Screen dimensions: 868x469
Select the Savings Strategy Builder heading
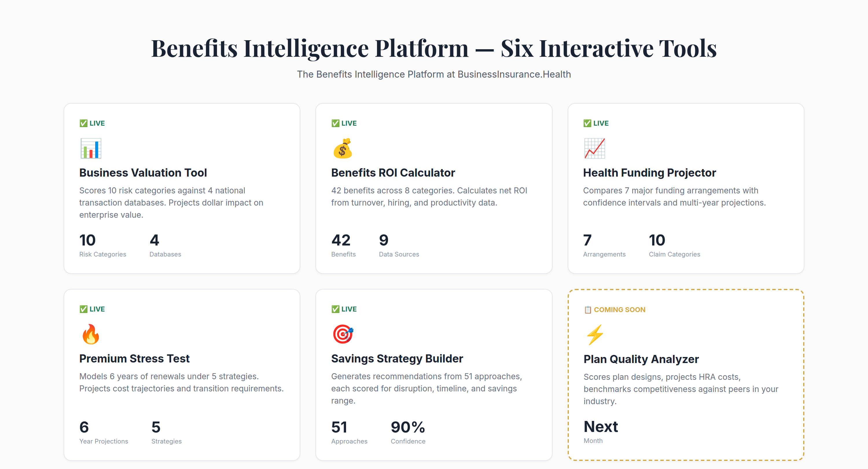(x=397, y=358)
